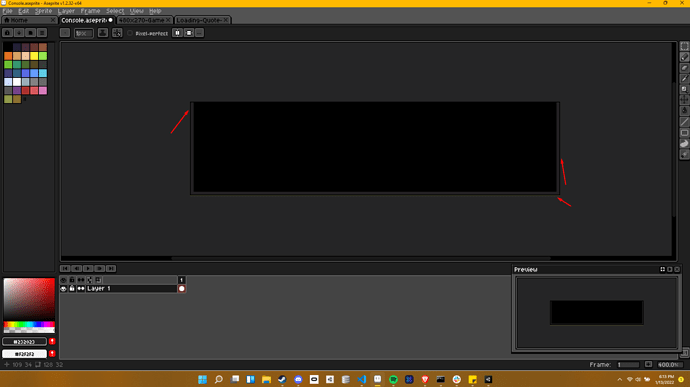This screenshot has height=387, width=690.
Task: Select the Line tool in the toolbox
Action: [x=684, y=122]
